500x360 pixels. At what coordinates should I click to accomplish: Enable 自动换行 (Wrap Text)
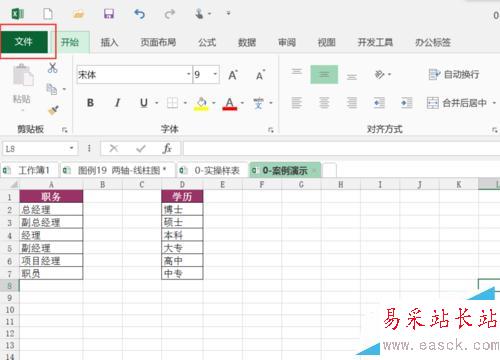click(454, 74)
